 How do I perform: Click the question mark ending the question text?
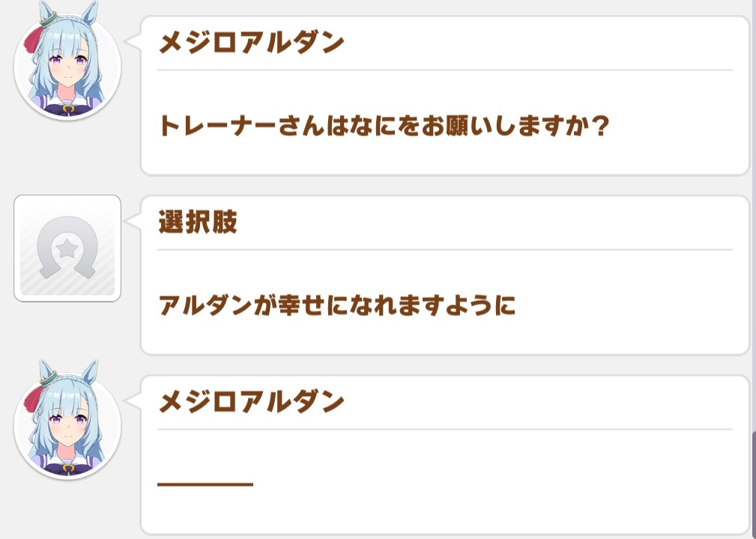pyautogui.click(x=599, y=126)
